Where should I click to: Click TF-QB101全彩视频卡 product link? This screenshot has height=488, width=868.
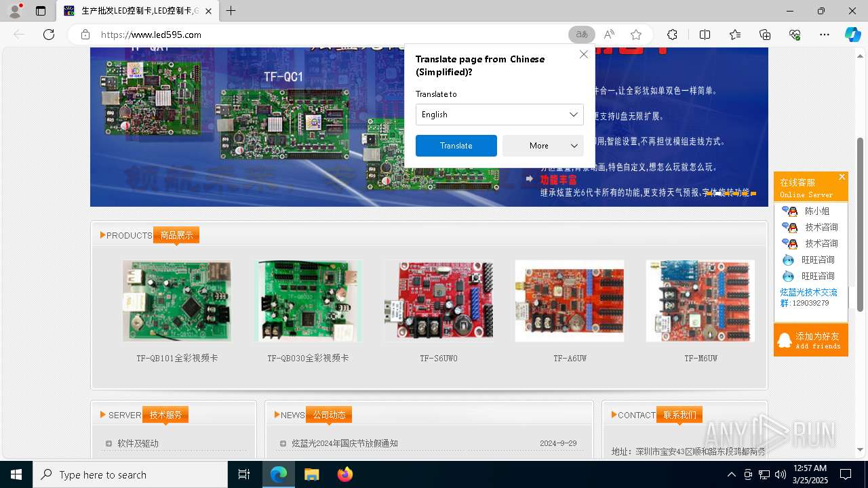click(x=177, y=358)
